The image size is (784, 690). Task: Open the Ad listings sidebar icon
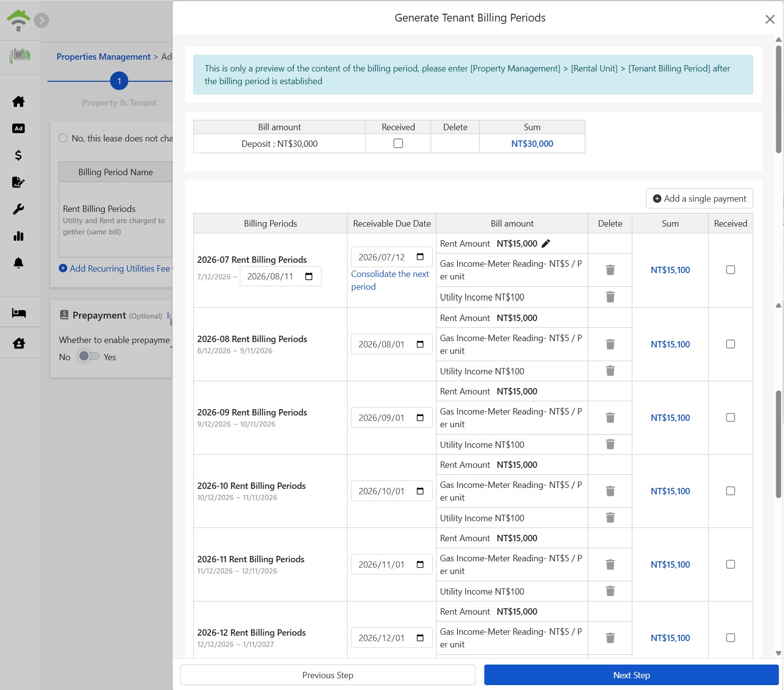point(19,128)
